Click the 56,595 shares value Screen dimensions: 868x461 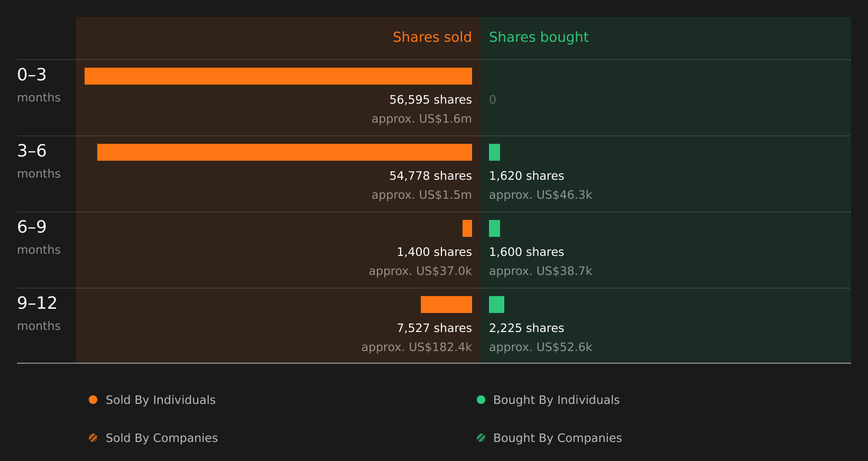[x=431, y=99]
